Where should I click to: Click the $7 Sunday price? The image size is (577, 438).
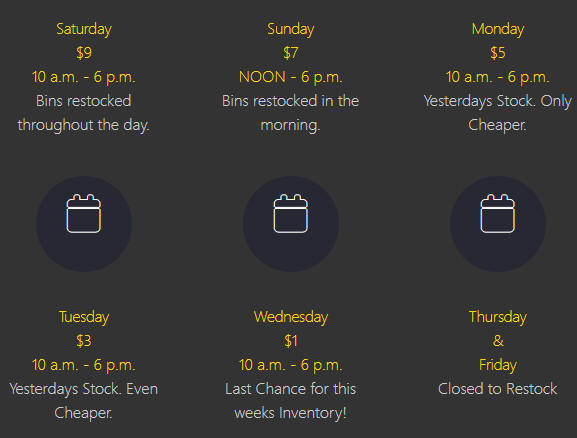pos(291,53)
